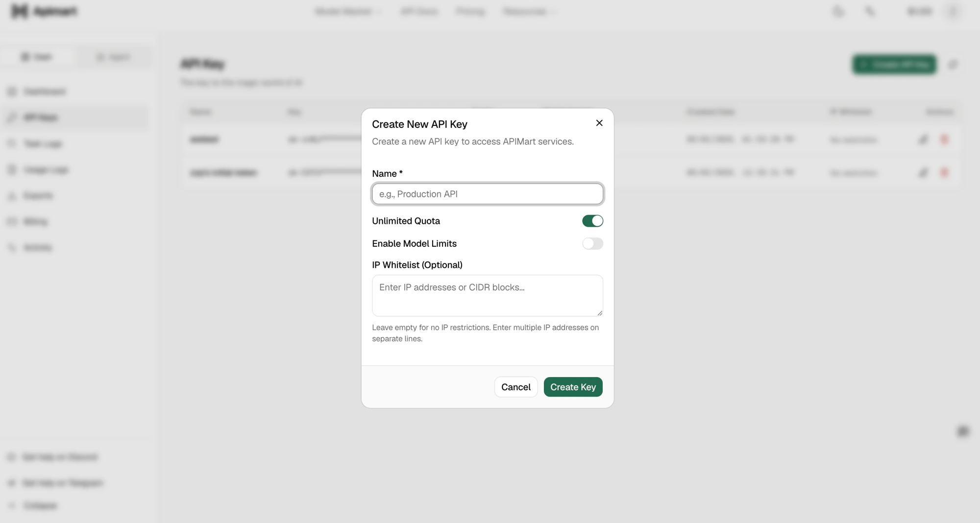Enable the Model Limits switch
Image resolution: width=980 pixels, height=523 pixels.
click(x=592, y=243)
